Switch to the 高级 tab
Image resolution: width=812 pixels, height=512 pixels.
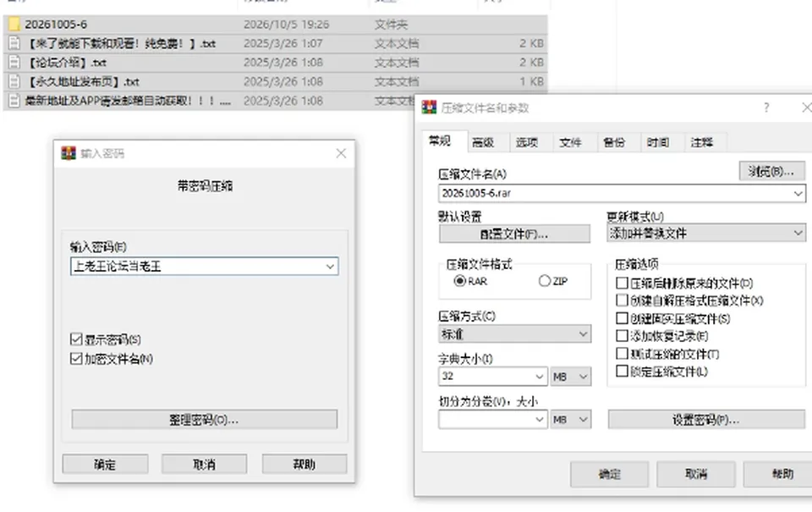[483, 142]
